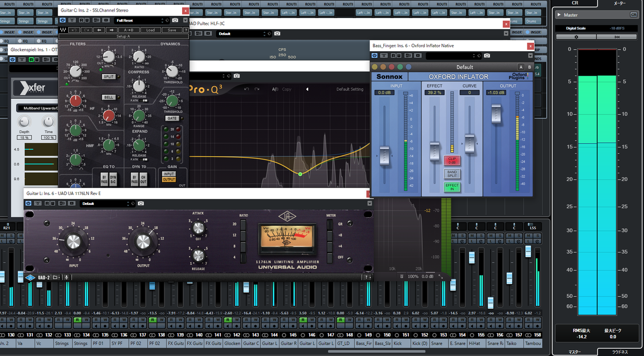
Task: Open the Waves logo menu in SSLChannel
Action: (63, 30)
